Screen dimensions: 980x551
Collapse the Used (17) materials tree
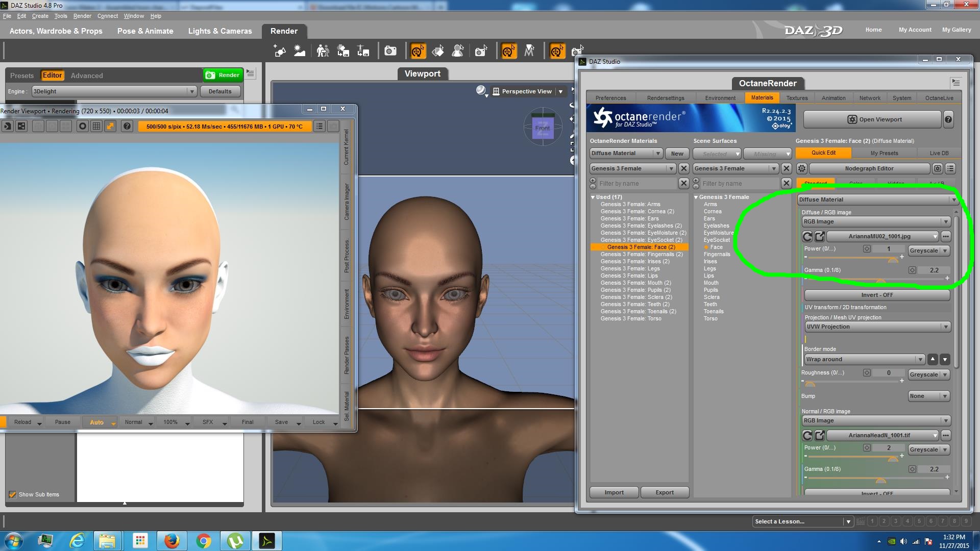593,197
